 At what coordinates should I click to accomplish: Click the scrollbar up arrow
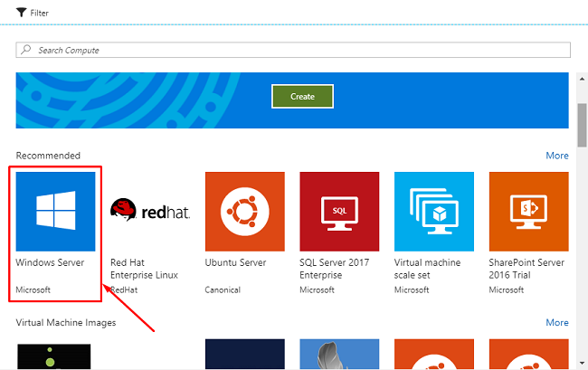(x=582, y=79)
